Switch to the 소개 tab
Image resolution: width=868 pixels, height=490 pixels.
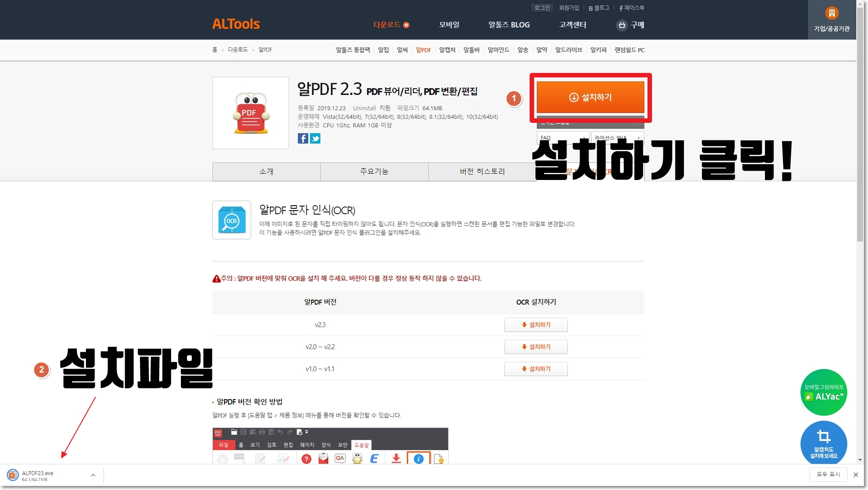(266, 171)
